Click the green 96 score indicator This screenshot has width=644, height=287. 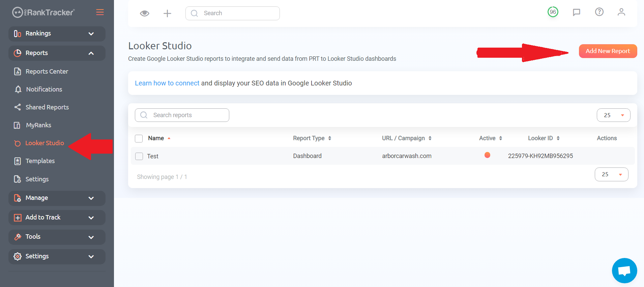click(553, 12)
